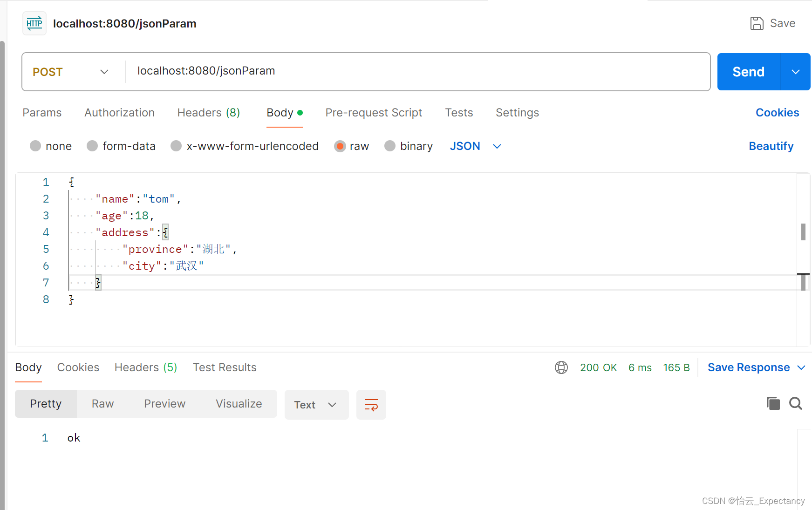Click the globe network information icon
This screenshot has width=812, height=510.
561,367
